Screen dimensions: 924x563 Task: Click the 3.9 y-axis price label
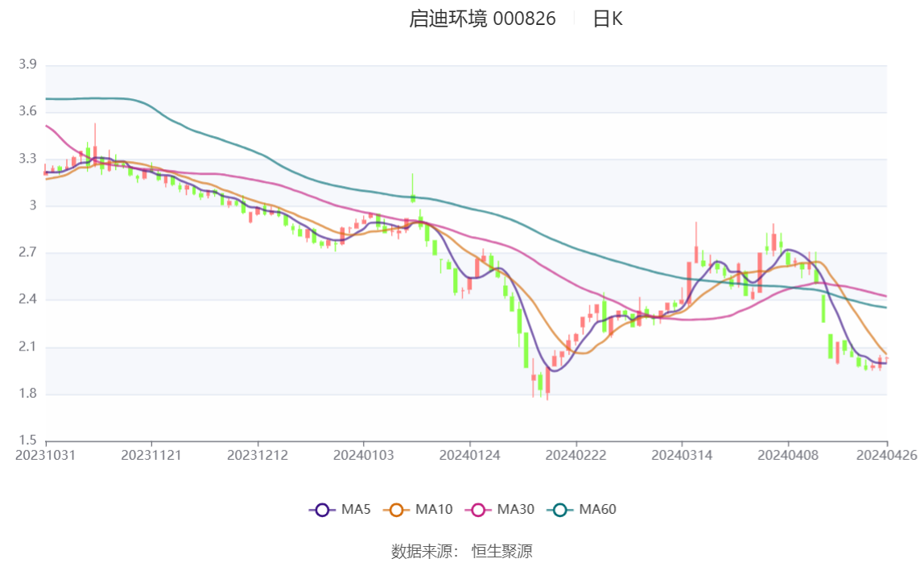(x=27, y=64)
